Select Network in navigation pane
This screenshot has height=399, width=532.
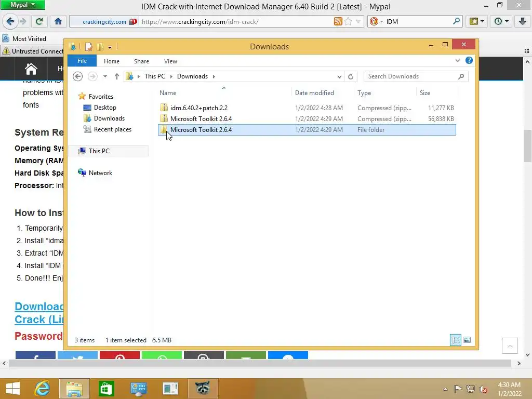tap(100, 172)
